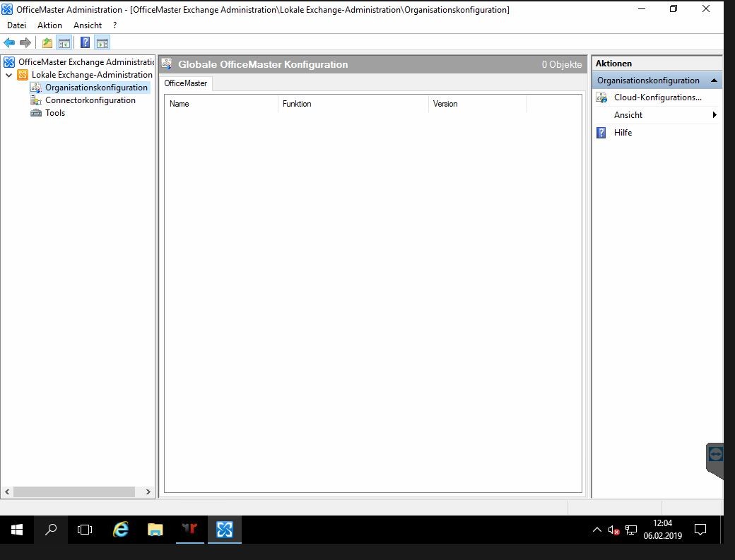
Task: Click the Forward arrow in toolbar
Action: [25, 43]
